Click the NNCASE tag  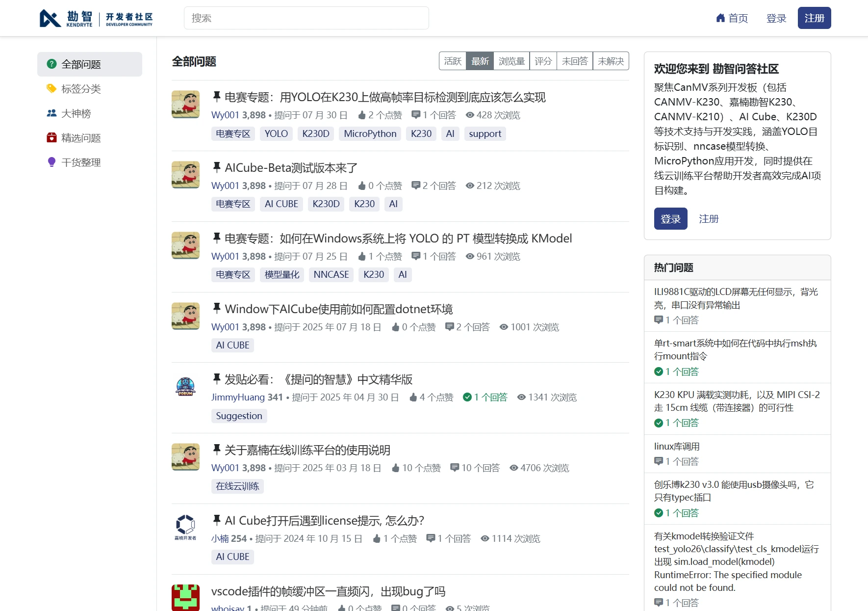click(x=332, y=274)
